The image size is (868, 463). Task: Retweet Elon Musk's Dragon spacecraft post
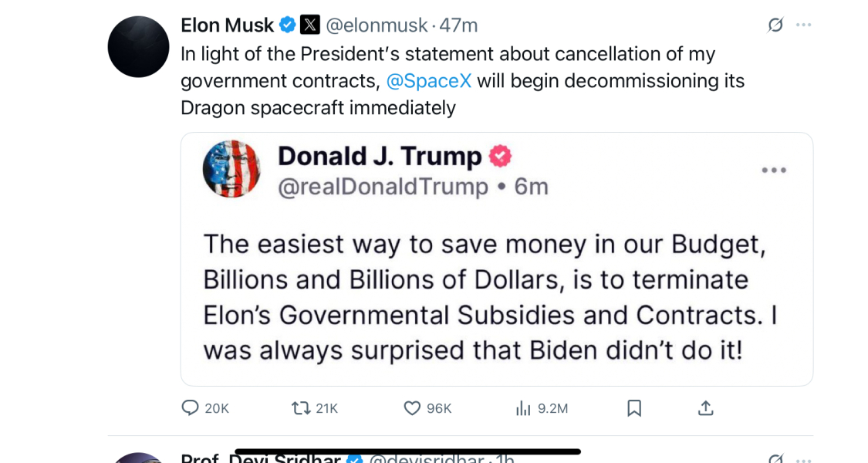point(300,408)
